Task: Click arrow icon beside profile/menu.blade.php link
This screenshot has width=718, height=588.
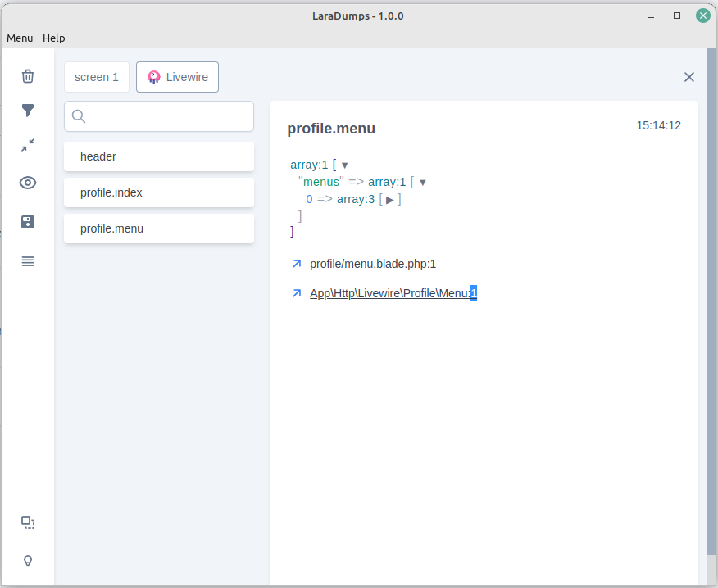Action: [x=297, y=264]
